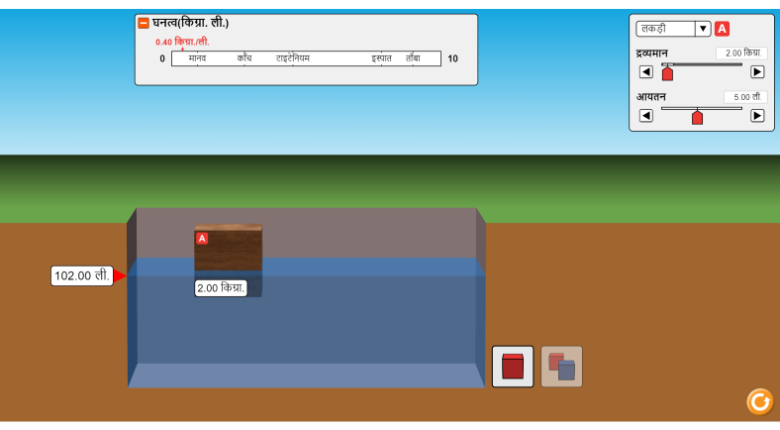
Task: Open the लकड़ी material dropdown
Action: (666, 29)
